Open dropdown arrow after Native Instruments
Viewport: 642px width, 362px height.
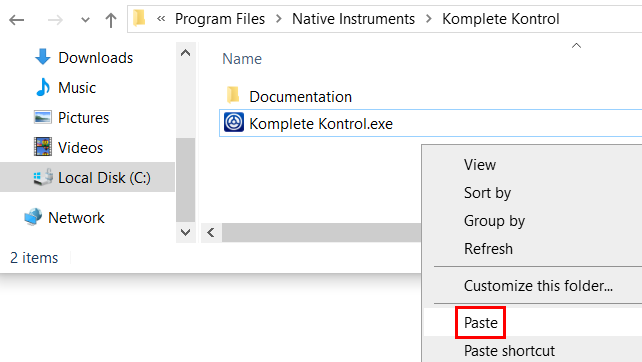[429, 19]
